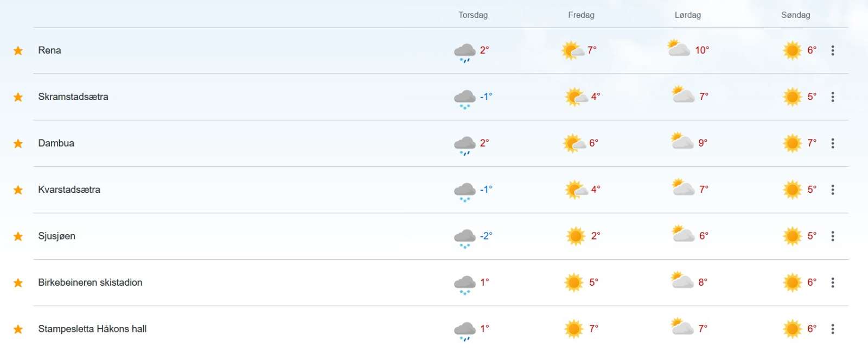Toggle the favorite star for Sjusjøen
Viewport: 868px width, 352px height.
18,236
